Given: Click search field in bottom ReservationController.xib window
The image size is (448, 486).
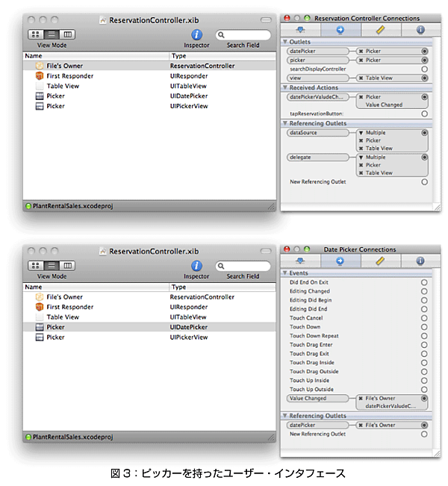Looking at the screenshot, I should [243, 266].
